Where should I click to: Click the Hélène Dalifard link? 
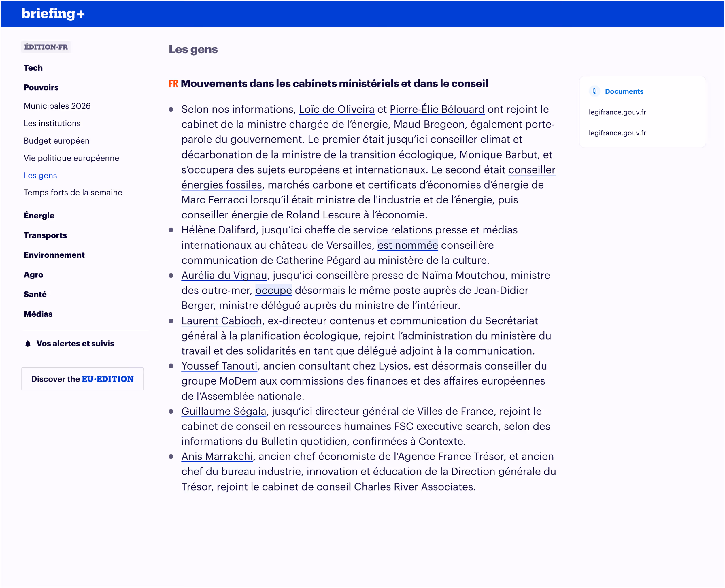[x=218, y=230]
